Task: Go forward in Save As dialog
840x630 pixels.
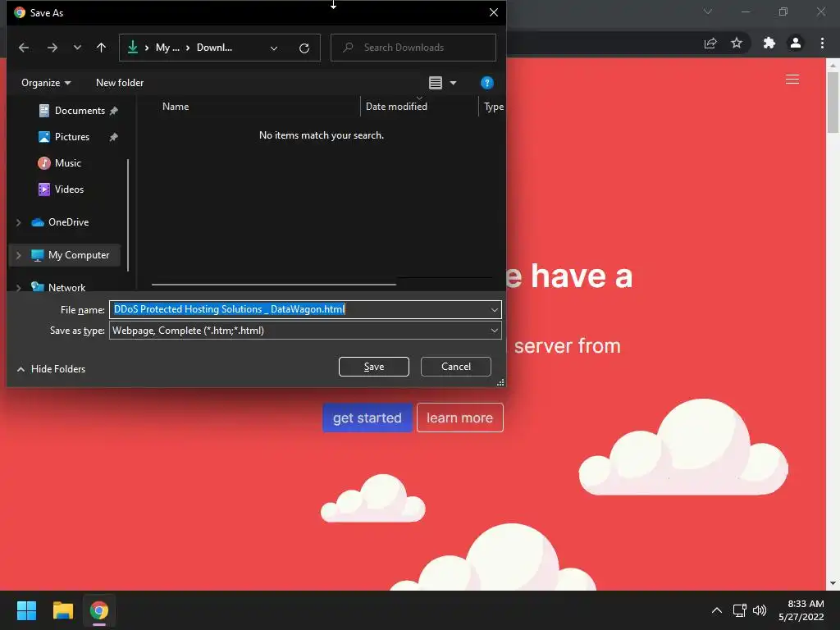Action: point(52,48)
